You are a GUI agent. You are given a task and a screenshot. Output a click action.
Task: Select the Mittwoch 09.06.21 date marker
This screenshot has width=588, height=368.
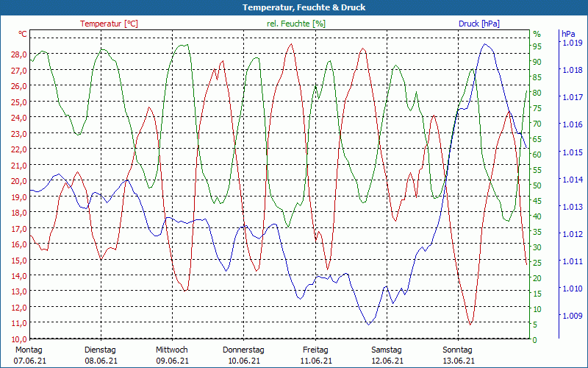point(172,355)
